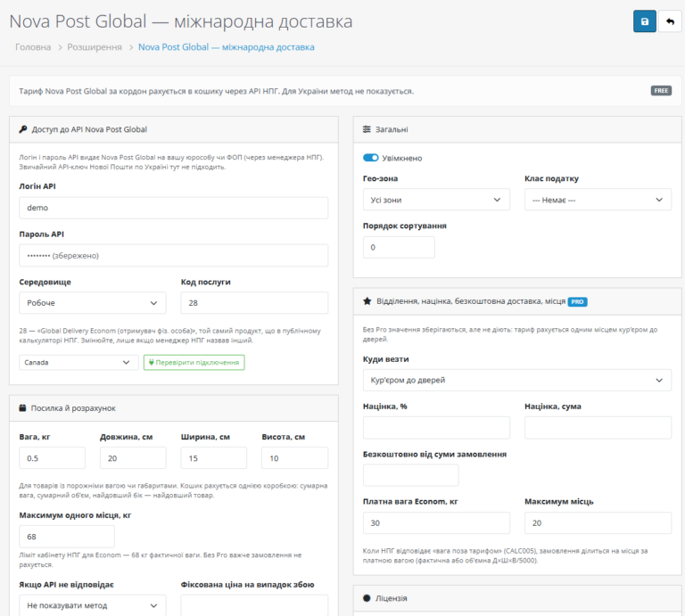Screen dimensions: 685x616
Task: Click the page title Nova Post Global
Action: pyautogui.click(x=181, y=21)
